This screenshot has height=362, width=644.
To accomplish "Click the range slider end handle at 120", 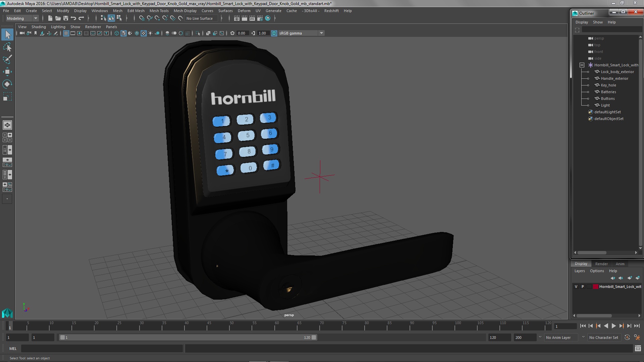I will [x=314, y=338].
